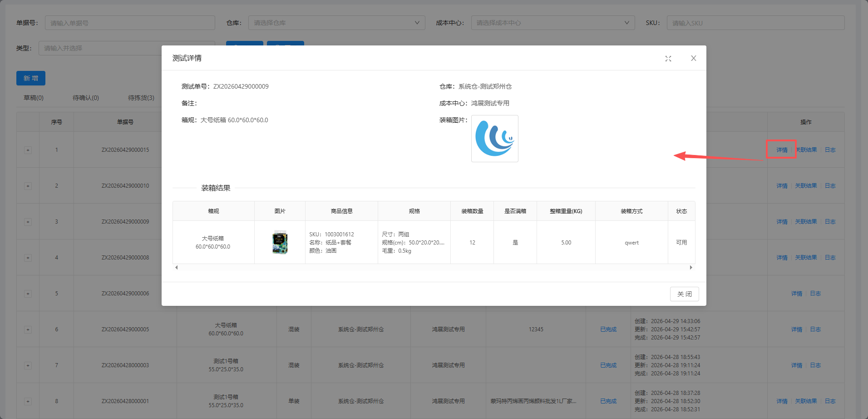The image size is (868, 419).
Task: Open the 装箱图片 logo thumbnail
Action: tap(495, 139)
